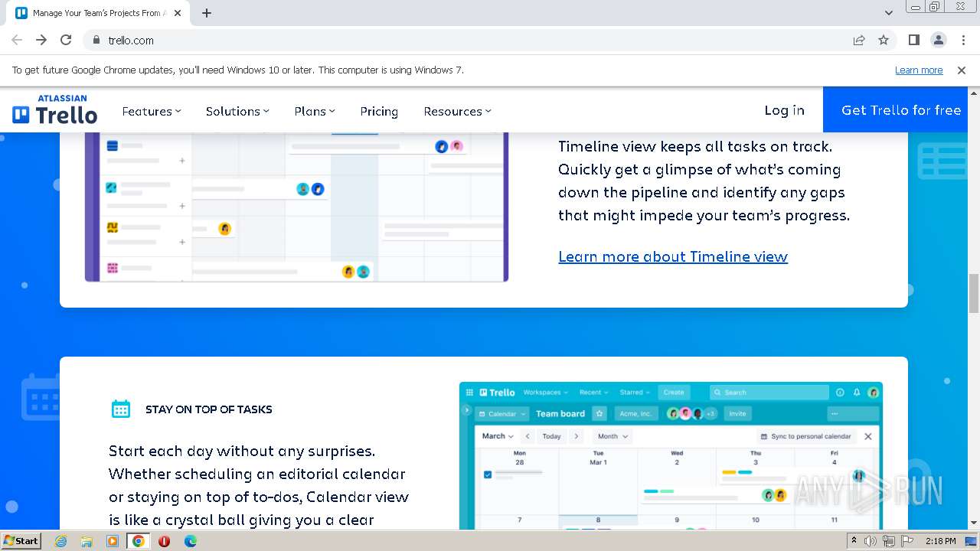The height and width of the screenshot is (551, 980).
Task: Open the Chrome profile avatar
Action: (x=938, y=40)
